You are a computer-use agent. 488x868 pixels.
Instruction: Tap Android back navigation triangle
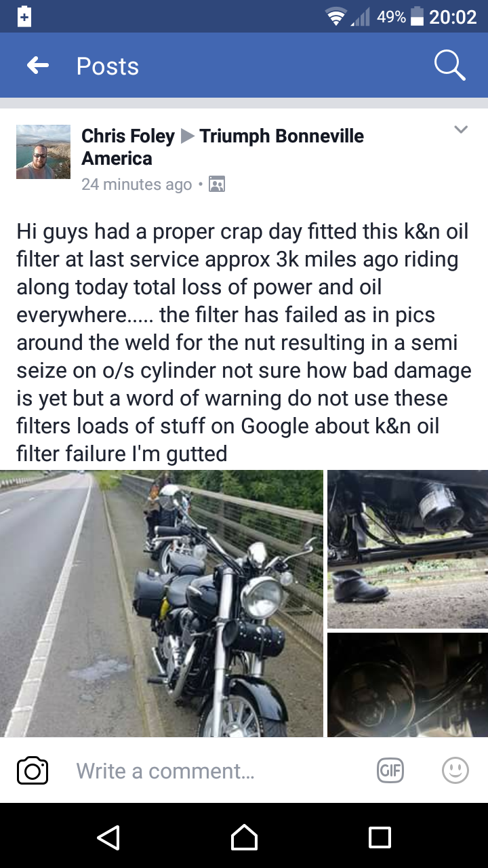[x=108, y=837]
